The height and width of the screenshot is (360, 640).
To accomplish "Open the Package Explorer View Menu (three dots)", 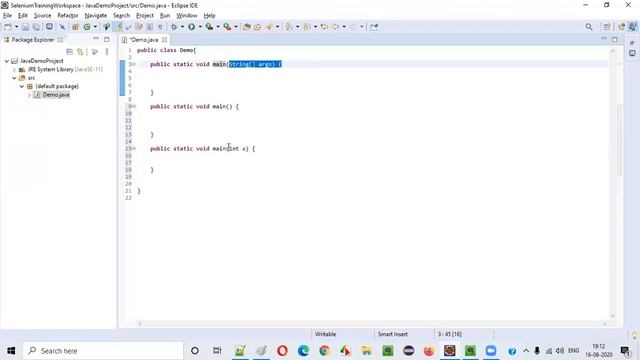I will click(x=107, y=52).
